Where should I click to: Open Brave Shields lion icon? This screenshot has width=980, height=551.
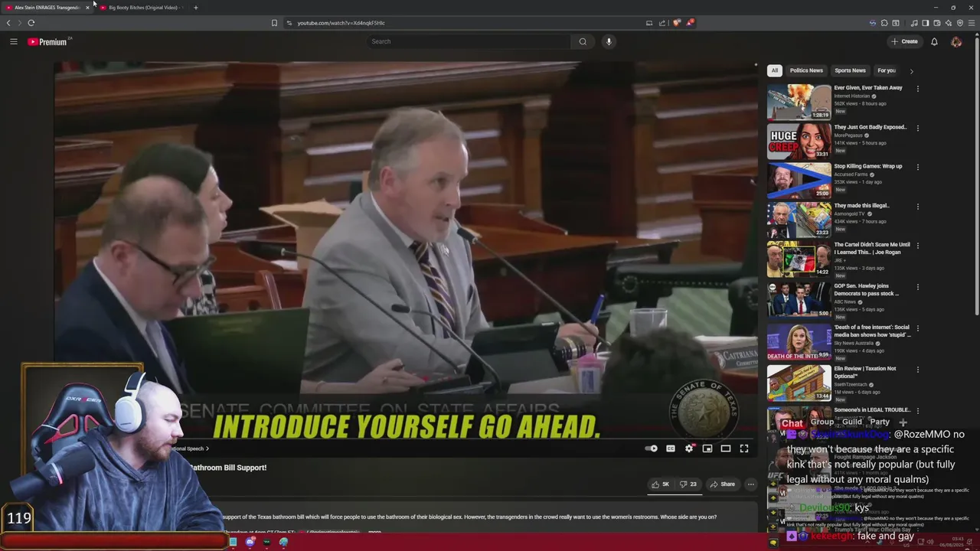pos(676,23)
